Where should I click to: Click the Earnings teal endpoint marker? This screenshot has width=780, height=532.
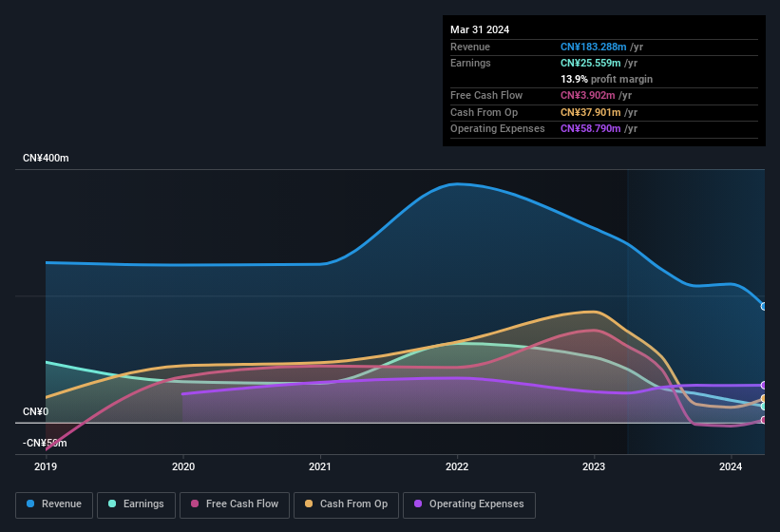point(764,407)
